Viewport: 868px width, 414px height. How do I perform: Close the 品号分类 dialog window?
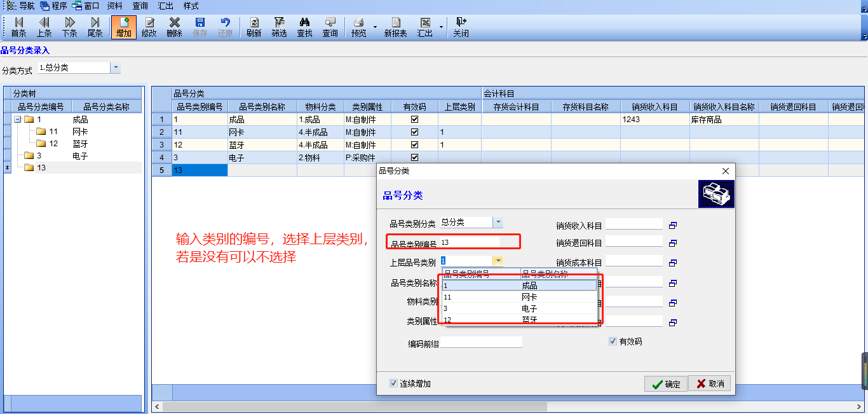[x=726, y=171]
